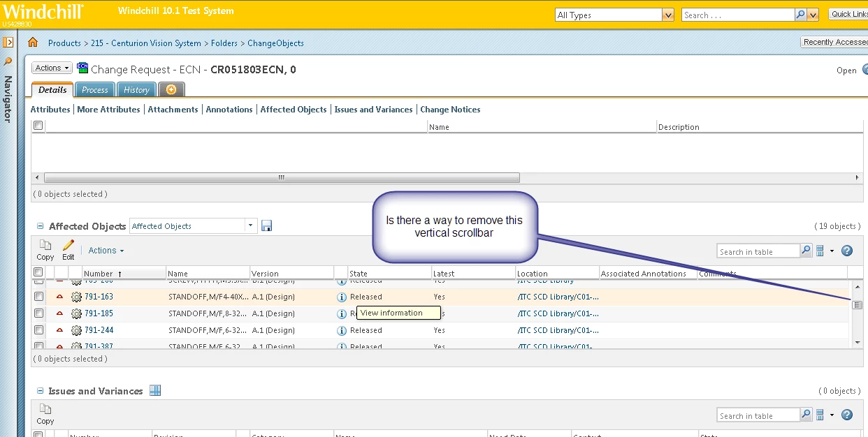Open the All Types dropdown
868x437 pixels.
pos(667,15)
